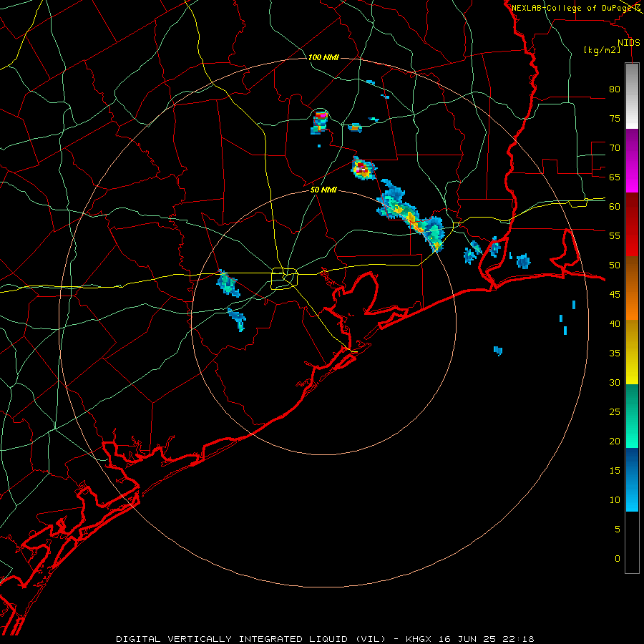Click the scale value 40

(615, 323)
